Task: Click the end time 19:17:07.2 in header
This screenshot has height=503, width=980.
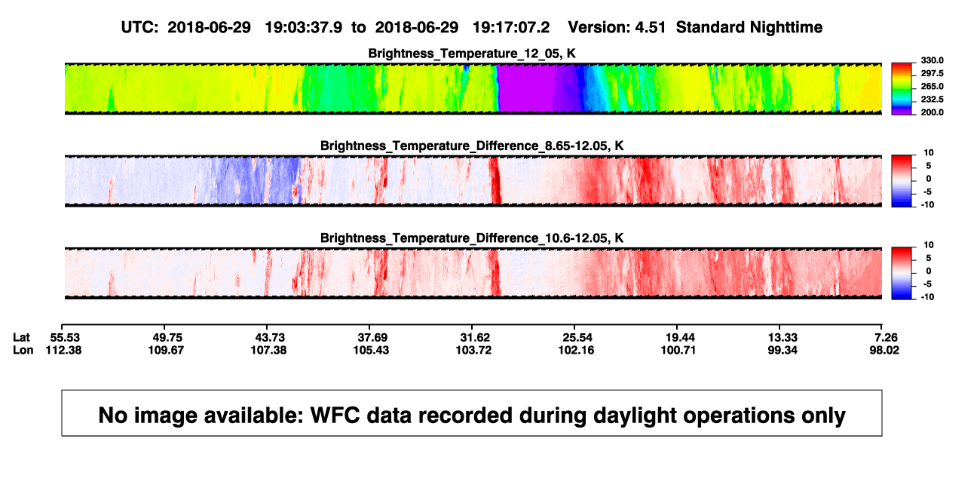Action: 511,27
